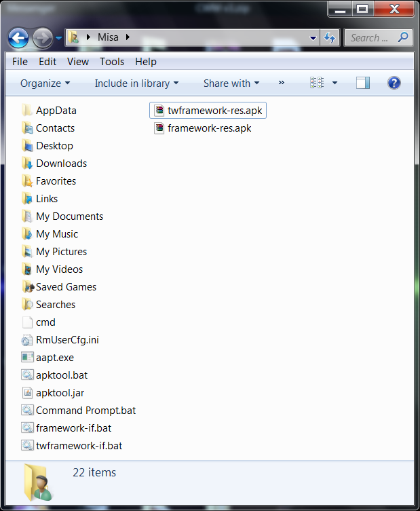Open the File menu
Viewport: 420px width, 511px height.
click(20, 61)
